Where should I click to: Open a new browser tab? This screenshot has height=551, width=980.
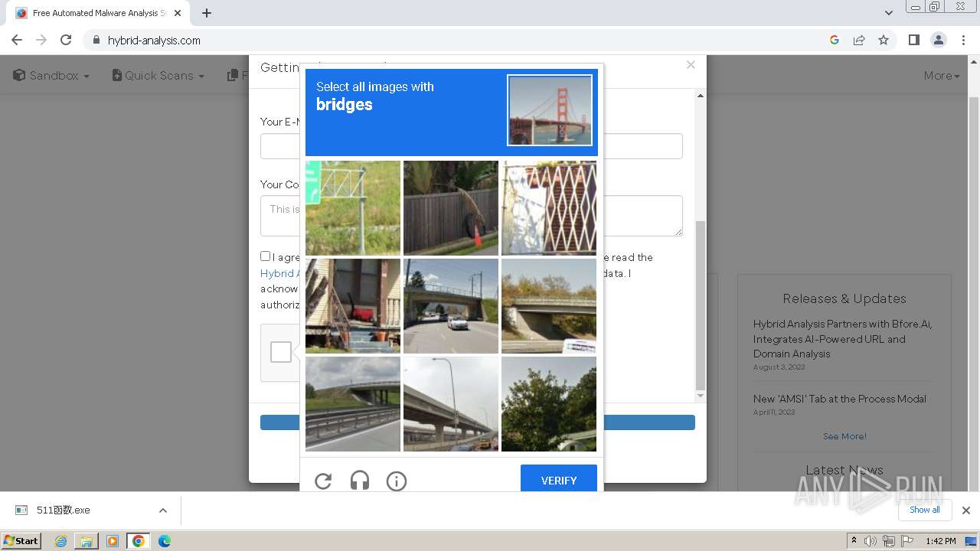point(207,13)
